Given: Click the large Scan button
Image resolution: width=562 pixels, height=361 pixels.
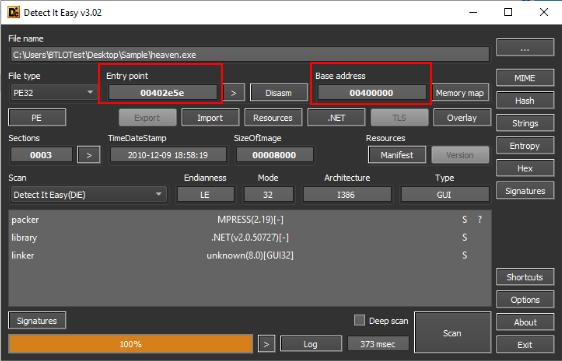Looking at the screenshot, I should pos(452,333).
